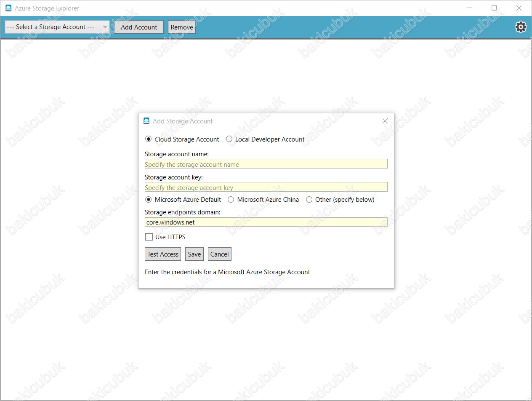Click the 'Storage account key:' label
The height and width of the screenshot is (401, 532).
click(x=174, y=177)
